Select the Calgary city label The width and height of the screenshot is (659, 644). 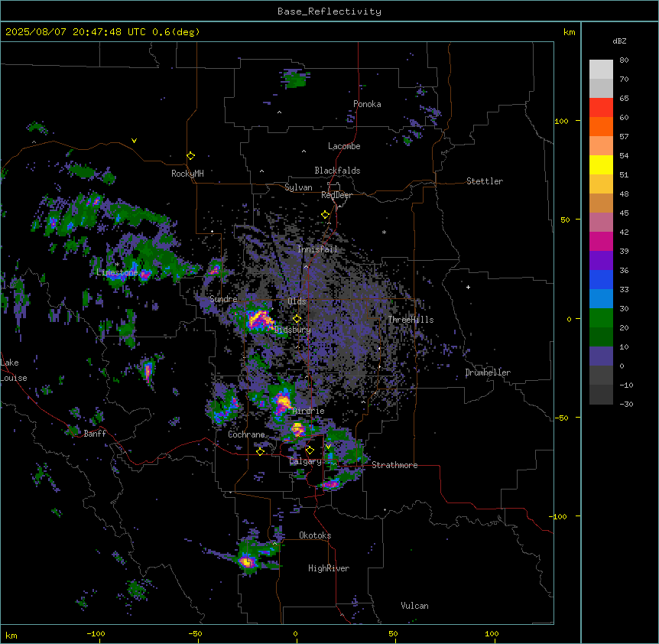pos(306,461)
